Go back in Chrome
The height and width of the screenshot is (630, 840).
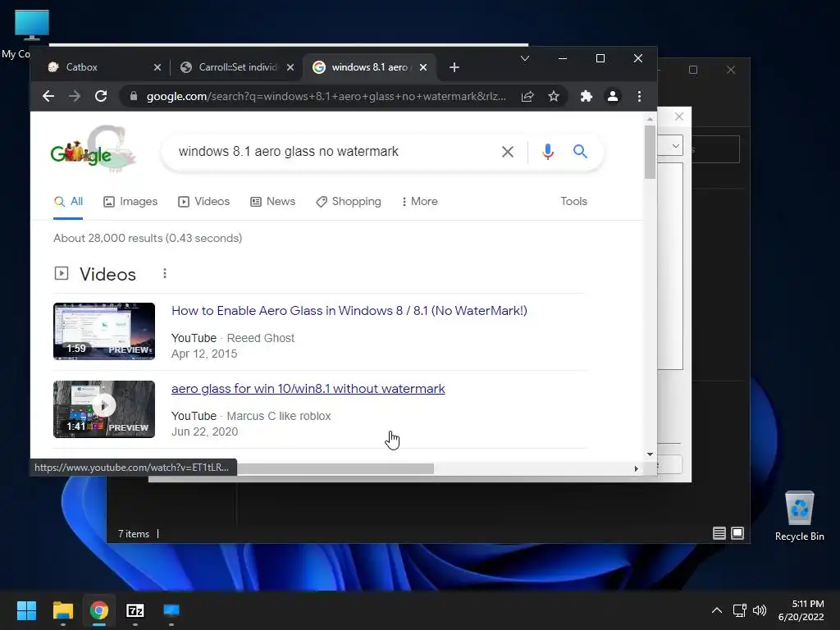pos(48,96)
